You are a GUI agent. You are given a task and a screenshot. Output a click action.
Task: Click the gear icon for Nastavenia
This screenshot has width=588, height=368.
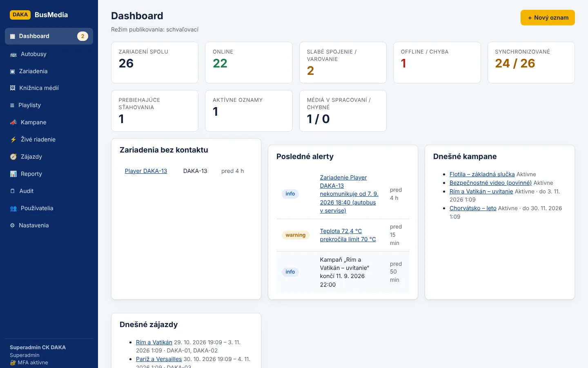coord(12,226)
